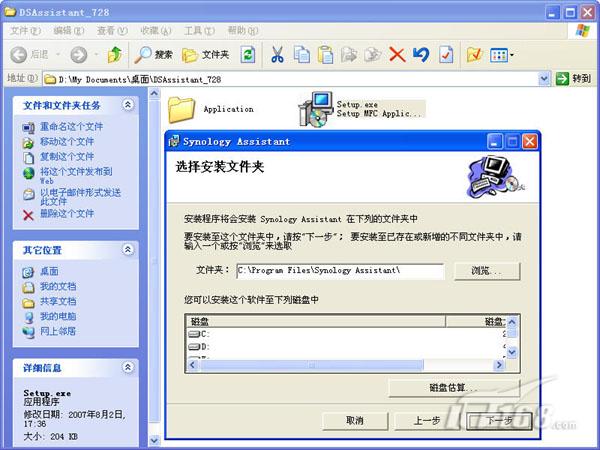Cut with the scissors icon
The height and width of the screenshot is (450, 600).
(x=277, y=55)
